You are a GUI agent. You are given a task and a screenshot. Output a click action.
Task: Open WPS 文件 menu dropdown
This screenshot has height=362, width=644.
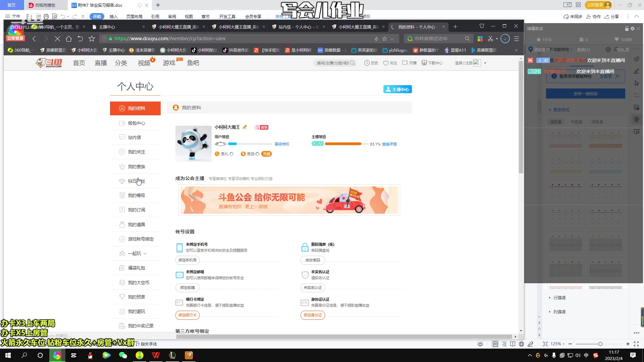[x=13, y=16]
